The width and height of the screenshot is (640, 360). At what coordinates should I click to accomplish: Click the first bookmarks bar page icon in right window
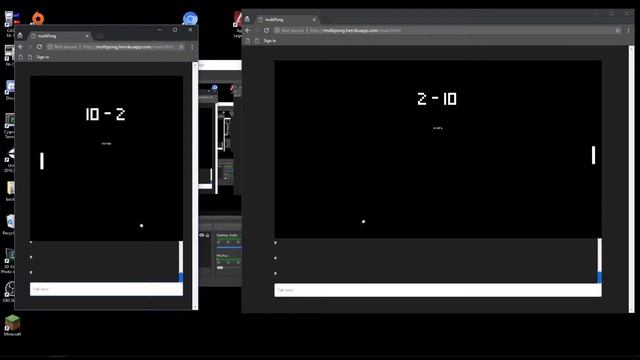[248, 41]
